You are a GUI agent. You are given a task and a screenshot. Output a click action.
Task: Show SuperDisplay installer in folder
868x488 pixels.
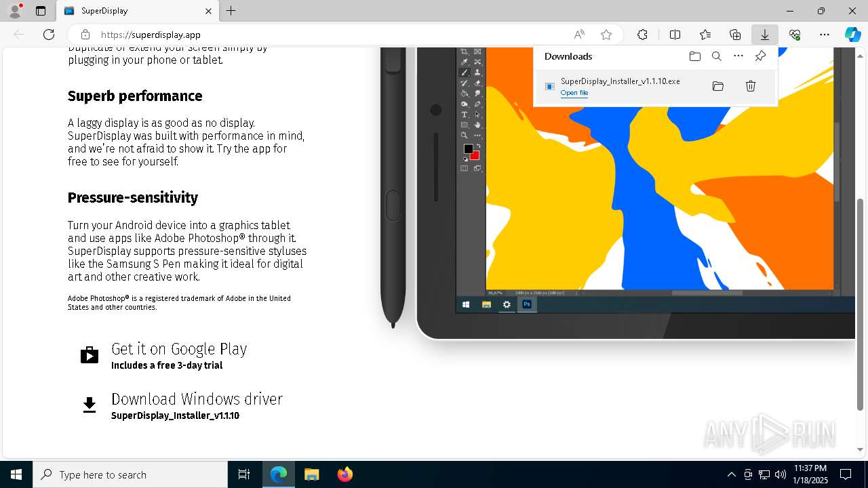coord(718,86)
